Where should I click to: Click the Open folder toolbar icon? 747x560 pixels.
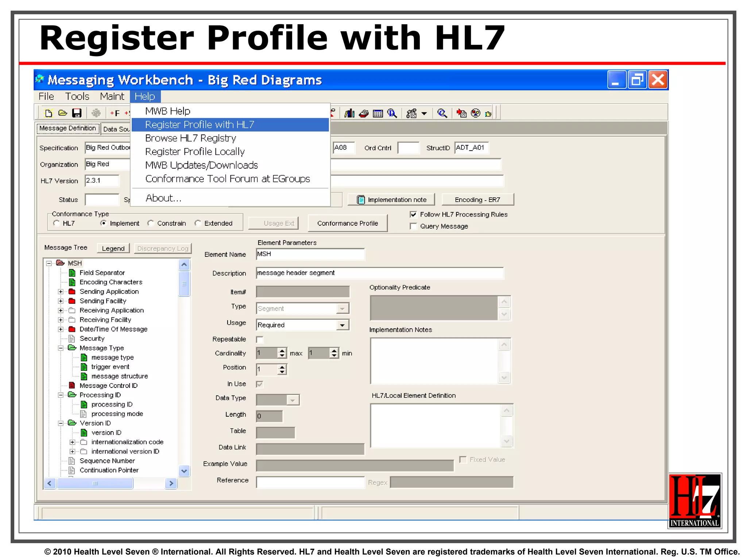click(x=63, y=113)
